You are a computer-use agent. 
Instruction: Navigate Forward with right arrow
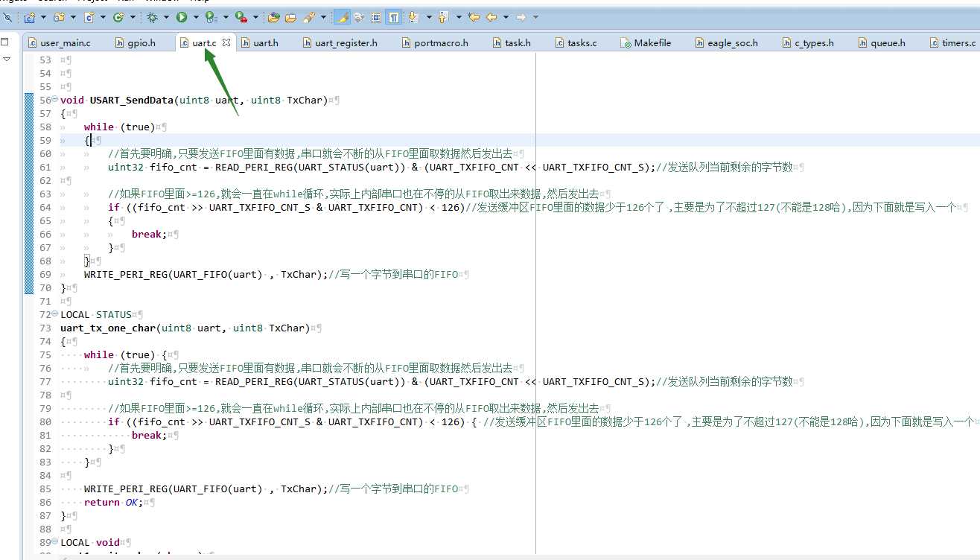pyautogui.click(x=521, y=16)
